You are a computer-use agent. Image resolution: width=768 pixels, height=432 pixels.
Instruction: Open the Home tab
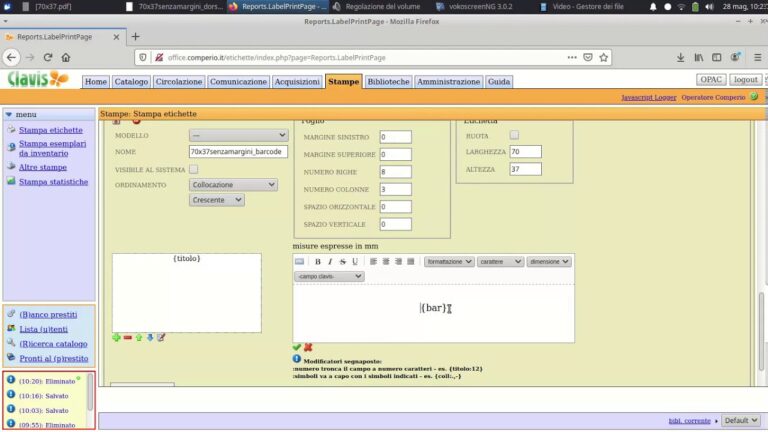click(x=96, y=82)
